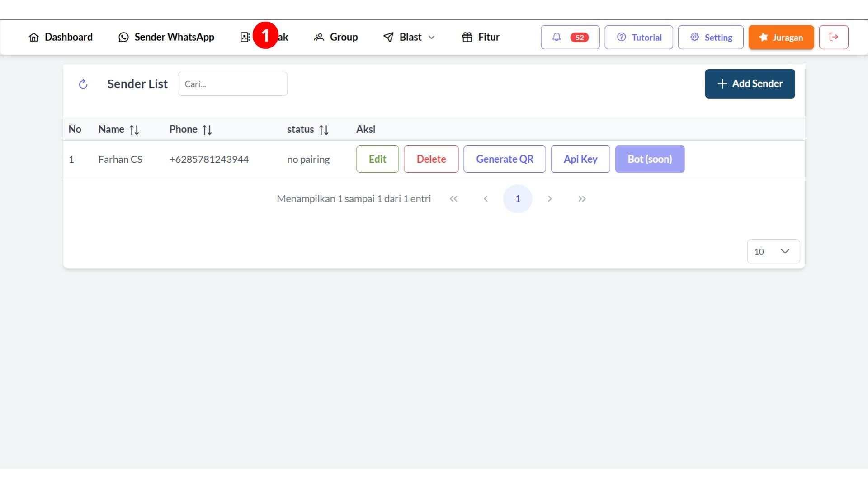Click the Bot (soon) button
This screenshot has width=868, height=488.
(x=650, y=159)
